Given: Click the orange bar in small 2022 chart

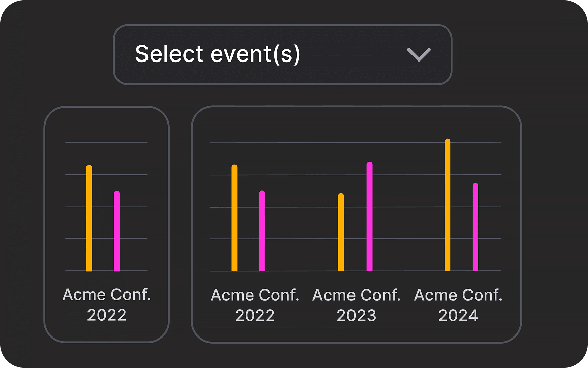Looking at the screenshot, I should tap(89, 219).
